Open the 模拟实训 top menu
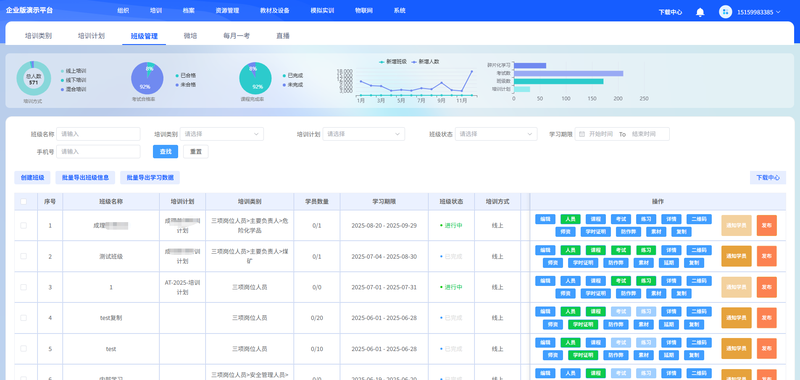Image resolution: width=800 pixels, height=380 pixels. point(322,11)
